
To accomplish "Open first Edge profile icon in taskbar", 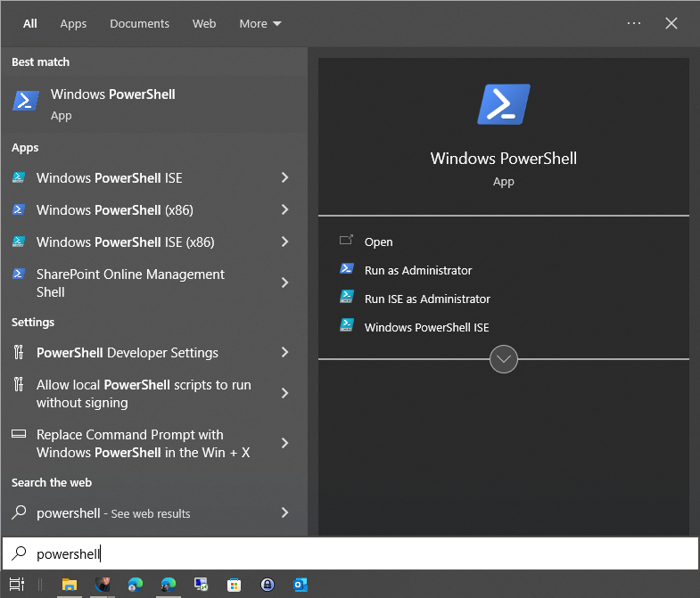I will [x=136, y=584].
